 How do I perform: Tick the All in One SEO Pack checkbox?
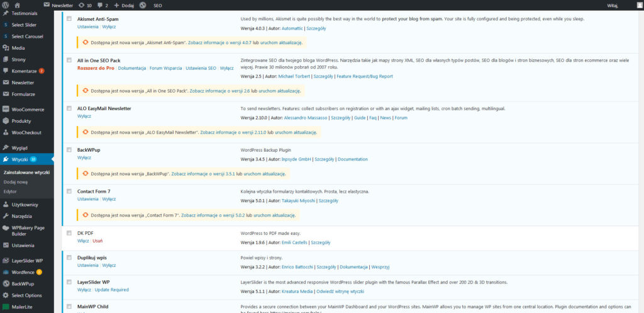(x=69, y=60)
